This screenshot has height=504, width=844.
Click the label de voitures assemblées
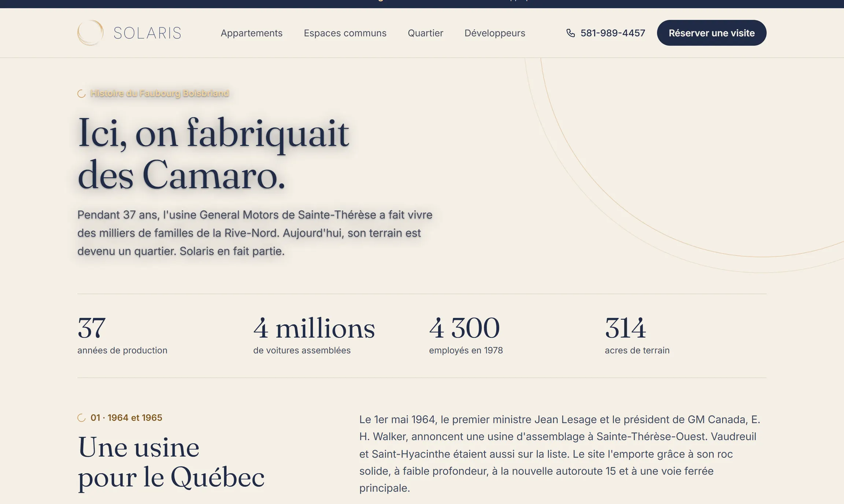point(302,351)
